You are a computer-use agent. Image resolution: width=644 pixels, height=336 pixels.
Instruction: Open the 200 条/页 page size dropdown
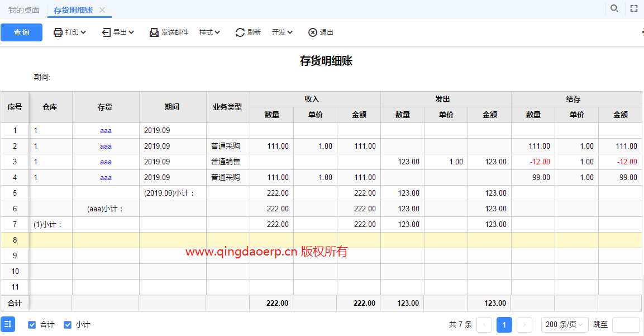point(565,324)
